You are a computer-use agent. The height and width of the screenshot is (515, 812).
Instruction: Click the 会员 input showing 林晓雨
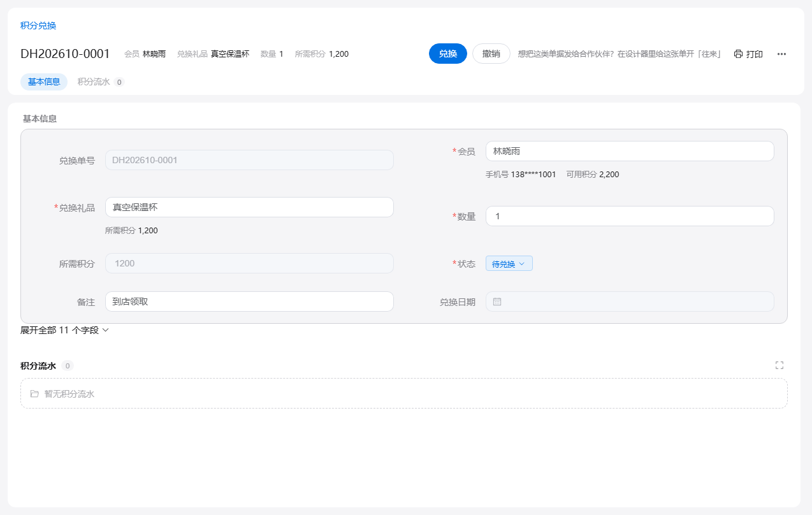pyautogui.click(x=630, y=151)
